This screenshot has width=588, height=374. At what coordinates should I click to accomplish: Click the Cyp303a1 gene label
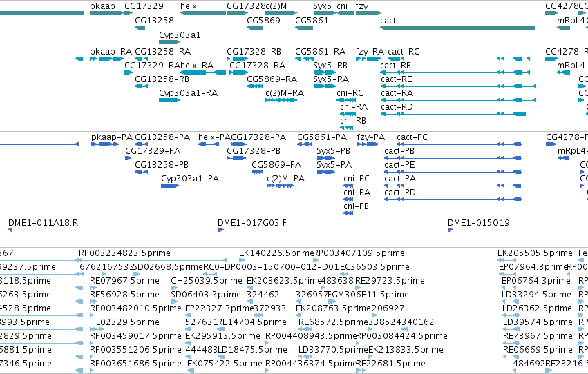tap(180, 35)
